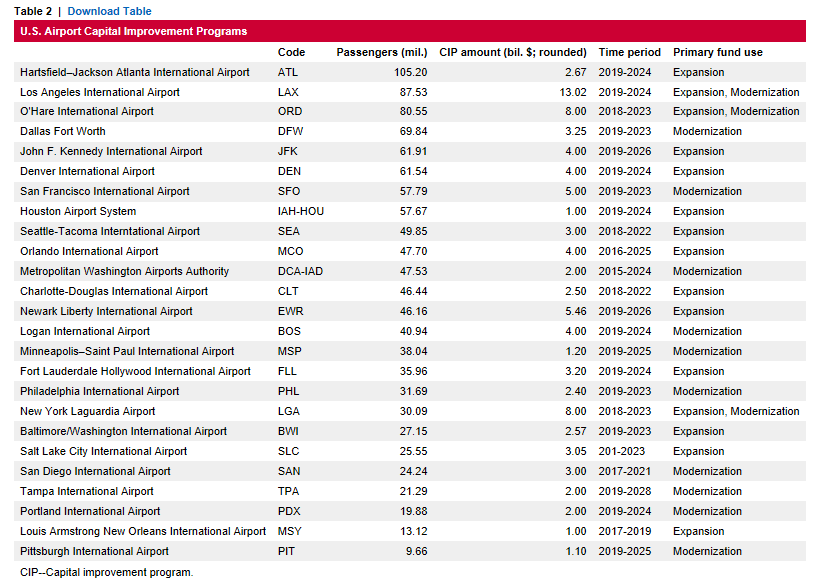The height and width of the screenshot is (584, 821).
Task: Click the John F. Kennedy International Airport name
Action: coord(111,151)
